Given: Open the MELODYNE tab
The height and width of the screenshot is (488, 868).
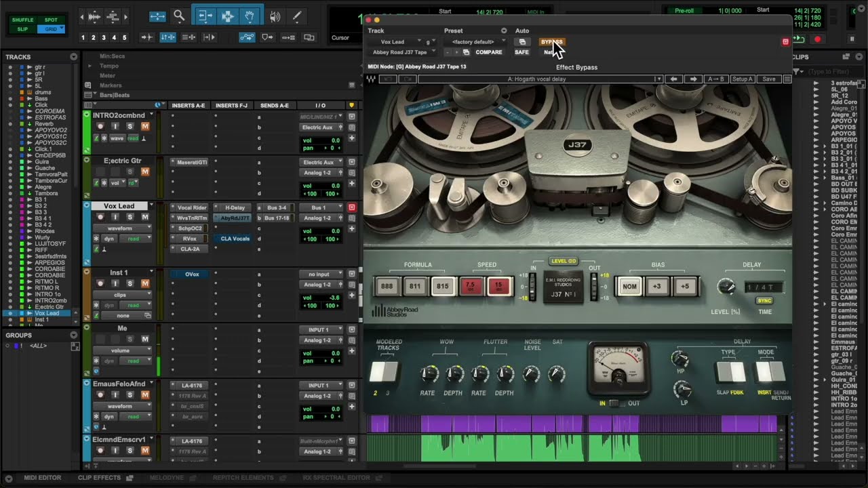Looking at the screenshot, I should (x=167, y=478).
